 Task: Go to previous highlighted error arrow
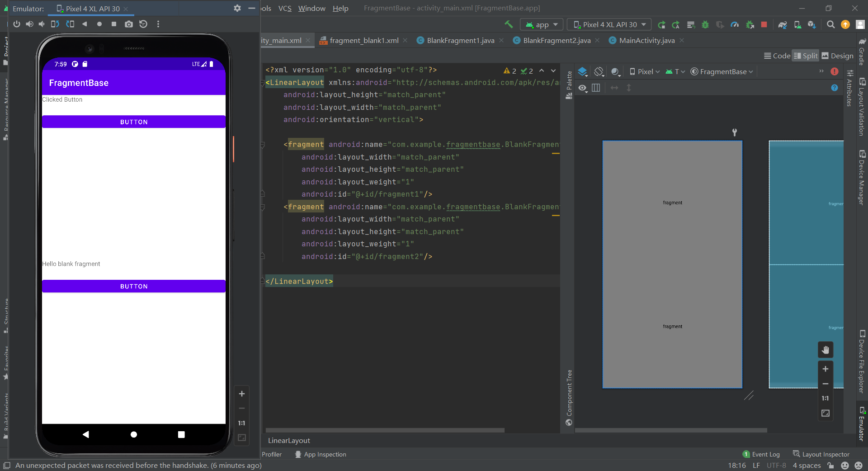pos(542,71)
